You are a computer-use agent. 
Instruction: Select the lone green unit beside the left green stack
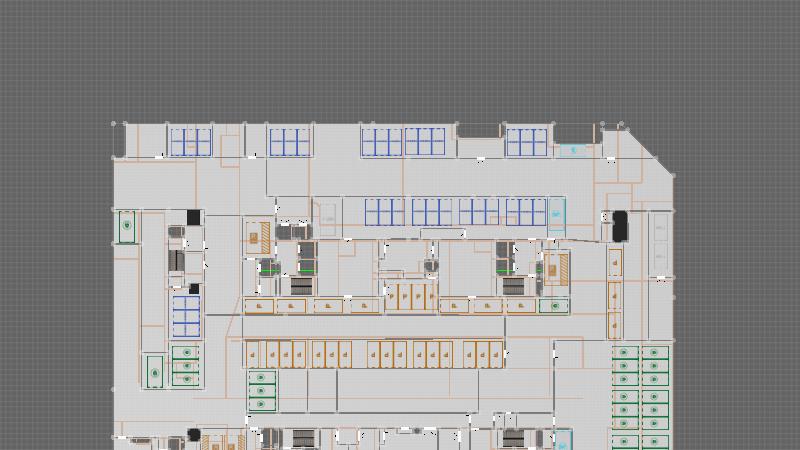click(x=155, y=372)
